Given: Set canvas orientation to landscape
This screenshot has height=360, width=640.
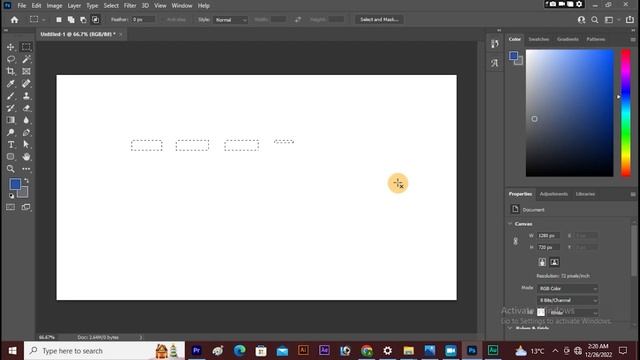Looking at the screenshot, I should pos(554,262).
